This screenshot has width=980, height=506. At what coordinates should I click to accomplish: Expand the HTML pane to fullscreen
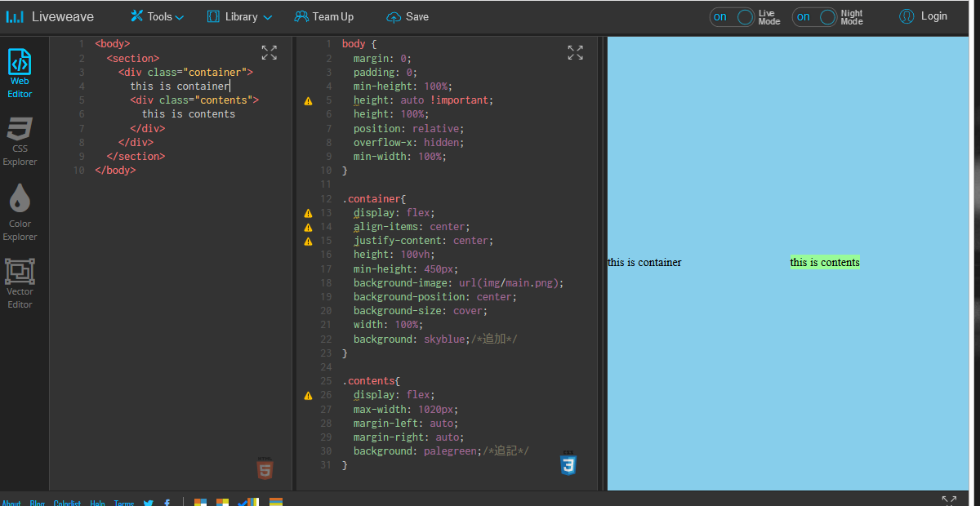(269, 53)
